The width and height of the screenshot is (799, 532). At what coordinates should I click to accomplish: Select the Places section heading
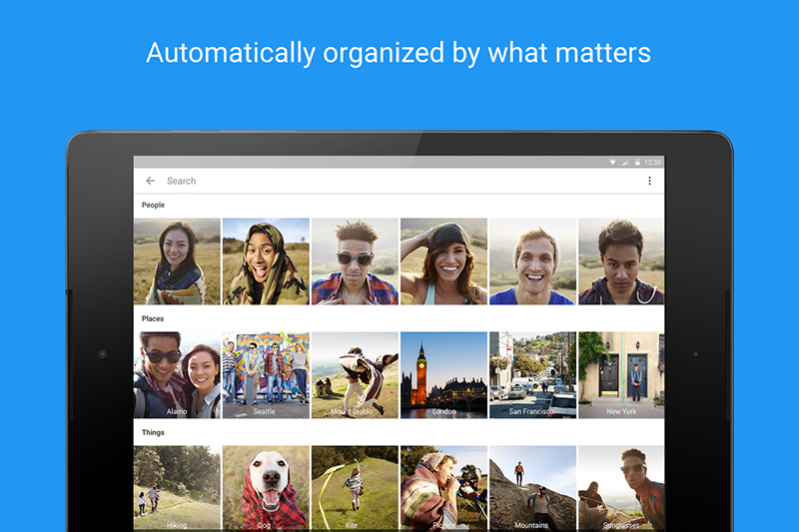point(153,318)
